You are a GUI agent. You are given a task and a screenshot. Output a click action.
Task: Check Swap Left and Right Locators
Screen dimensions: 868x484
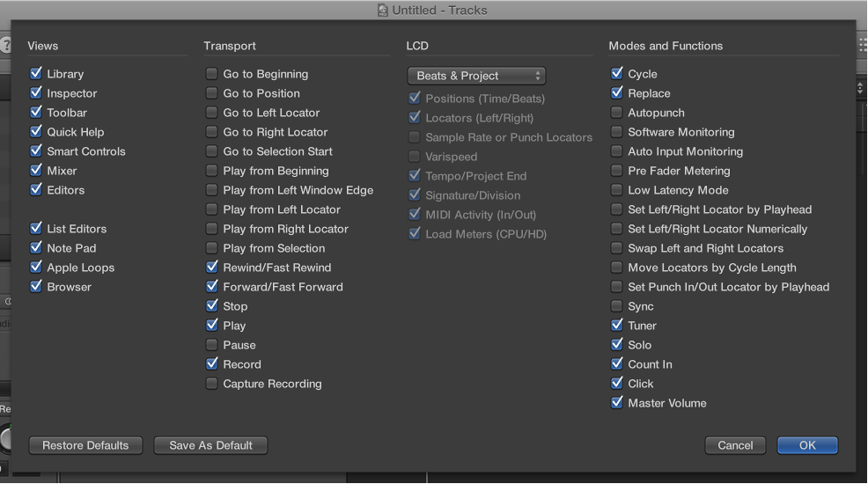(x=617, y=248)
